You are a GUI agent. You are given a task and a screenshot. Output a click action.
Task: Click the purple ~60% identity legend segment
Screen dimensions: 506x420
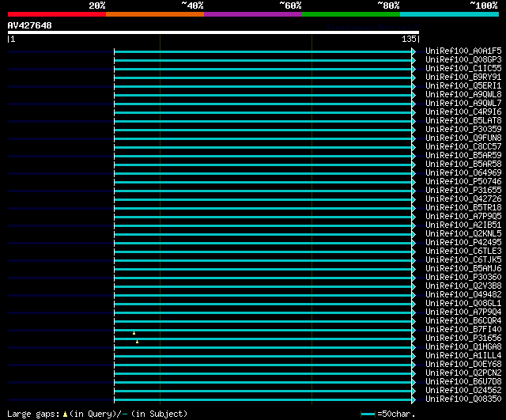253,14
